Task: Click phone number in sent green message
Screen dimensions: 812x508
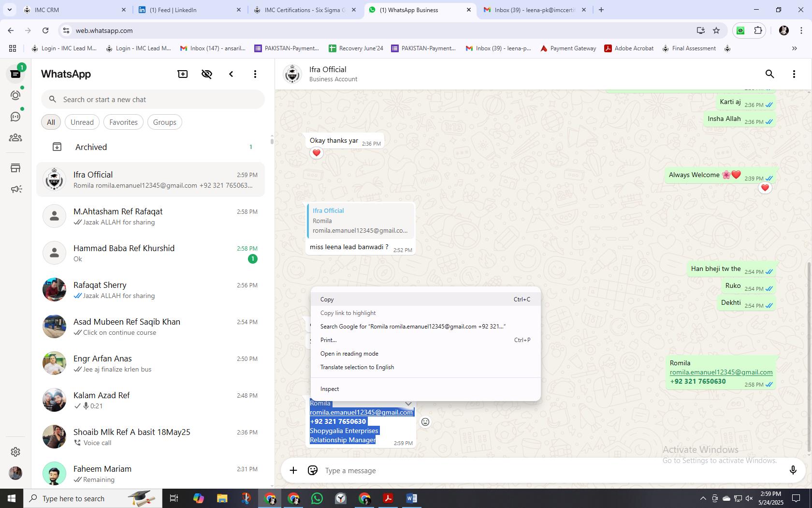Action: pos(698,381)
